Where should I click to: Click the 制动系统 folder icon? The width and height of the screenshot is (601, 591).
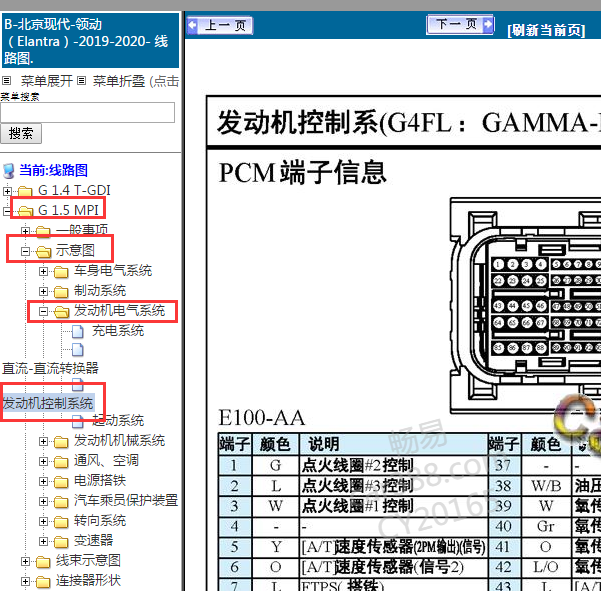tap(61, 292)
